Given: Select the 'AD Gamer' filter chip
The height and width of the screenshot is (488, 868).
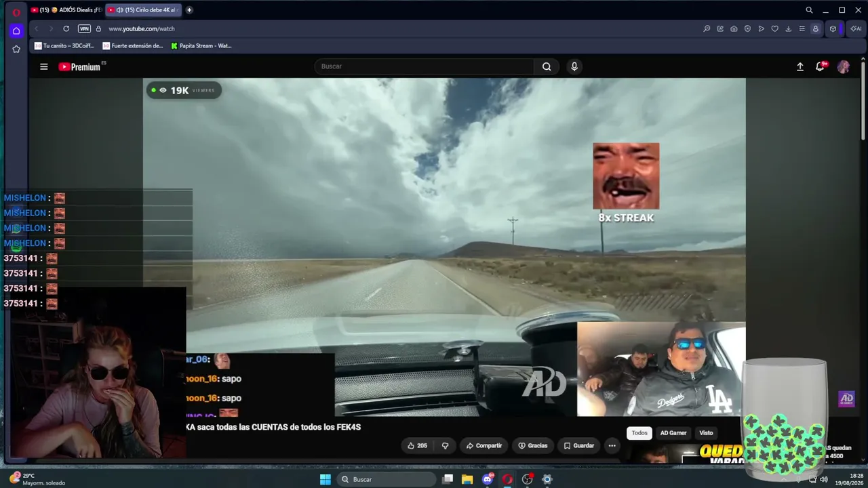Looking at the screenshot, I should (x=673, y=432).
